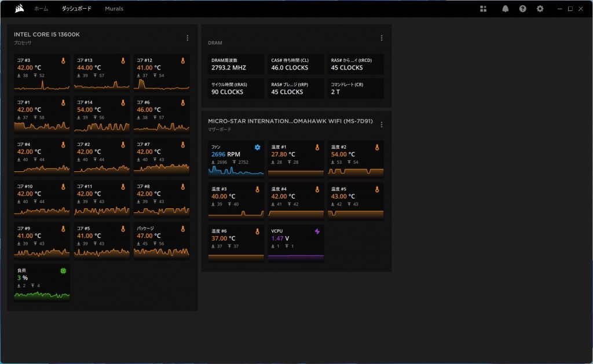593x364 pixels.
Task: Click the コア #14 temperature graph
Action: [x=101, y=126]
